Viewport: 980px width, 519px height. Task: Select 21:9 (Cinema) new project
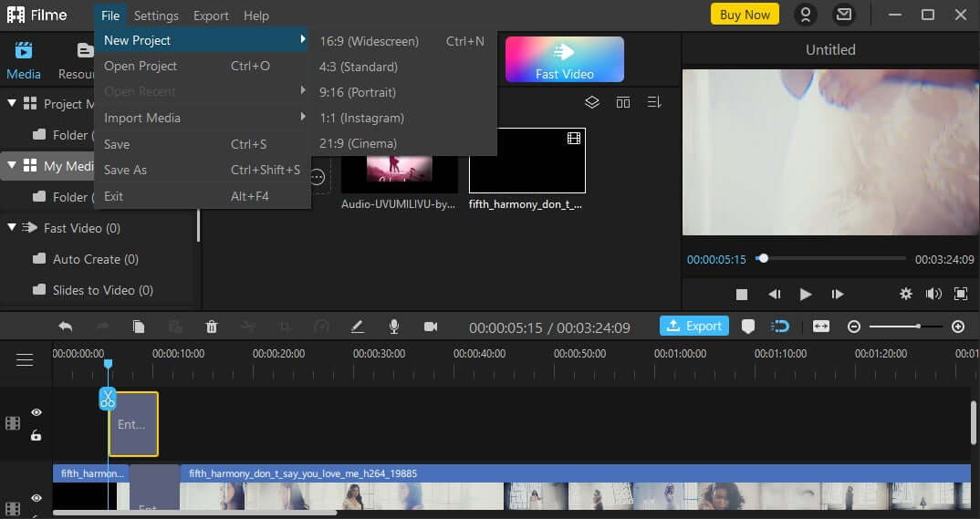coord(403,143)
